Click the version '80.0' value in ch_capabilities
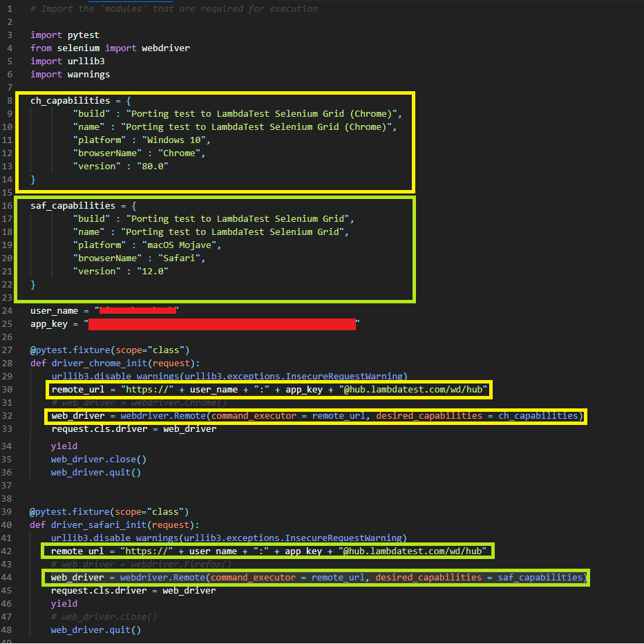This screenshot has width=644, height=644. tap(152, 166)
